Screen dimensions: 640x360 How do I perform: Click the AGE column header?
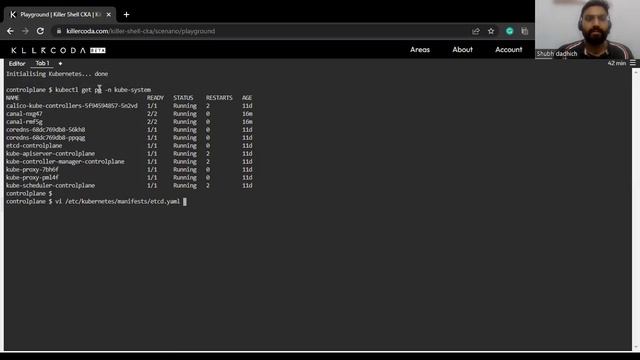pyautogui.click(x=247, y=98)
